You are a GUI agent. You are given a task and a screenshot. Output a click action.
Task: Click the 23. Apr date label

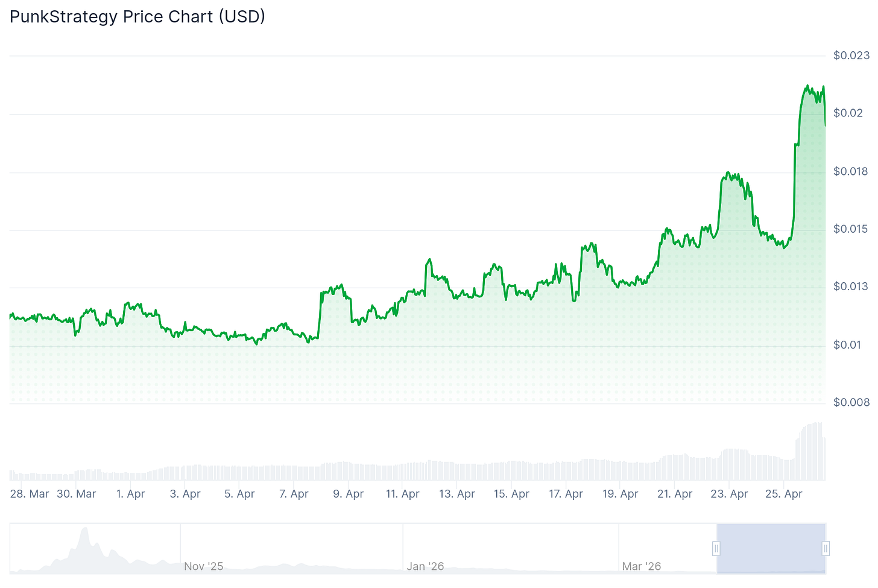729,494
